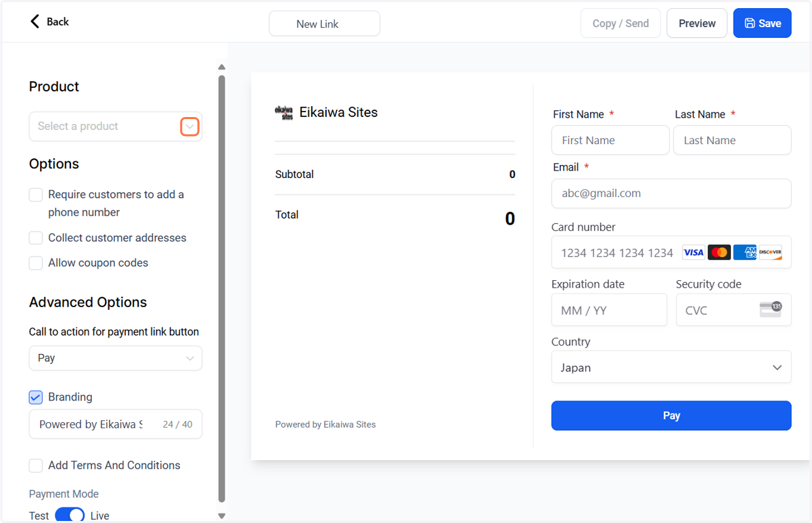The image size is (812, 523).
Task: Click the Mastercard icon
Action: (719, 252)
